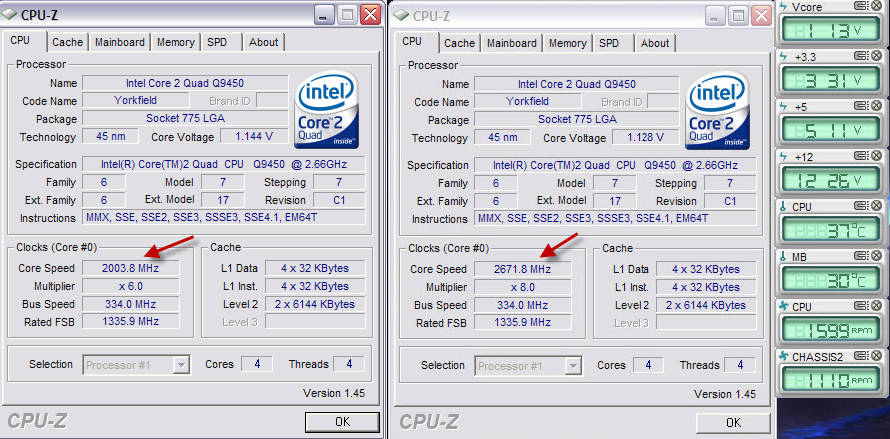Viewport: 890px width, 439px height.
Task: Close the left CPU-Z window
Action: [370, 14]
